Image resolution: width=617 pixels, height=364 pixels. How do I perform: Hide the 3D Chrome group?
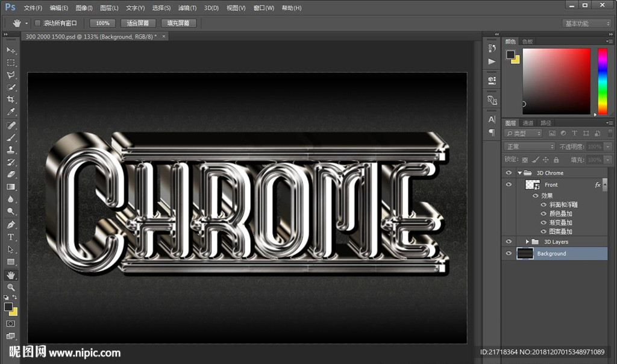point(509,173)
